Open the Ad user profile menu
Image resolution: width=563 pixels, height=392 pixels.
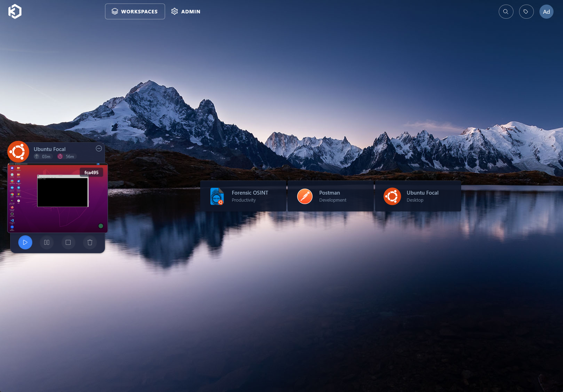[x=546, y=12]
